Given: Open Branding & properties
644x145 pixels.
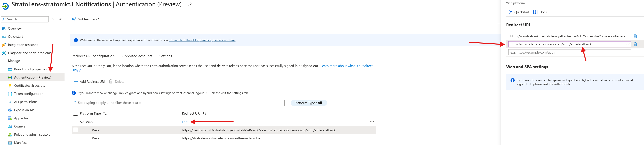Looking at the screenshot, I should [30, 69].
